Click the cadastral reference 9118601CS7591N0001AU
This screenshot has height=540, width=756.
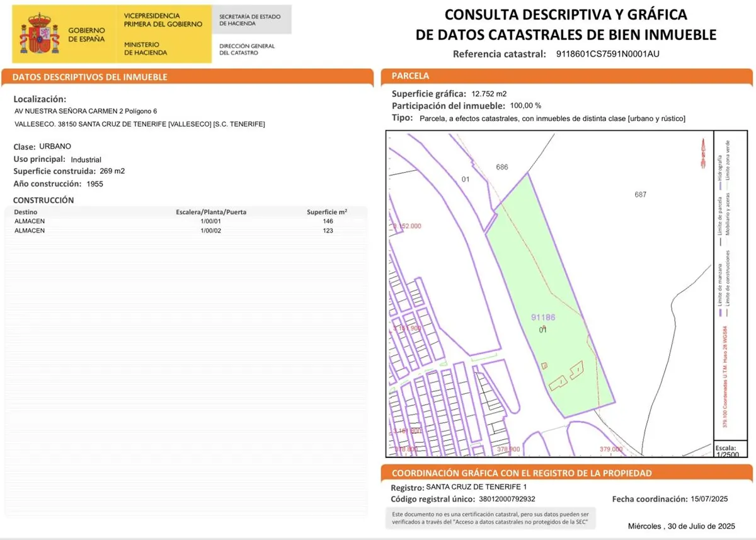608,54
